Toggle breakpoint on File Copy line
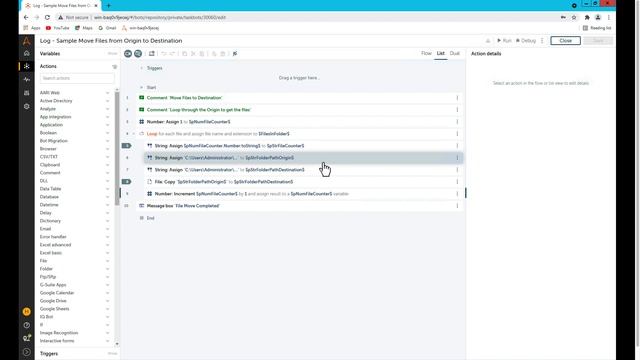This screenshot has width=640, height=360. click(127, 182)
